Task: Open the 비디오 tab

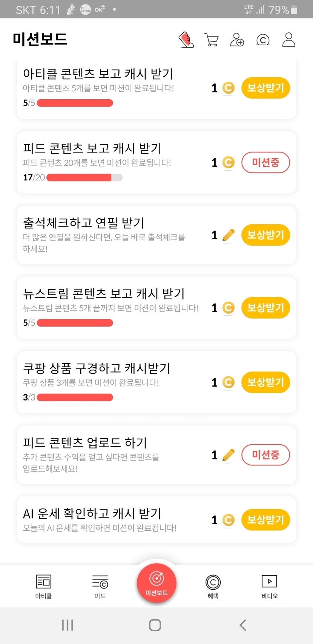Action: click(x=270, y=586)
